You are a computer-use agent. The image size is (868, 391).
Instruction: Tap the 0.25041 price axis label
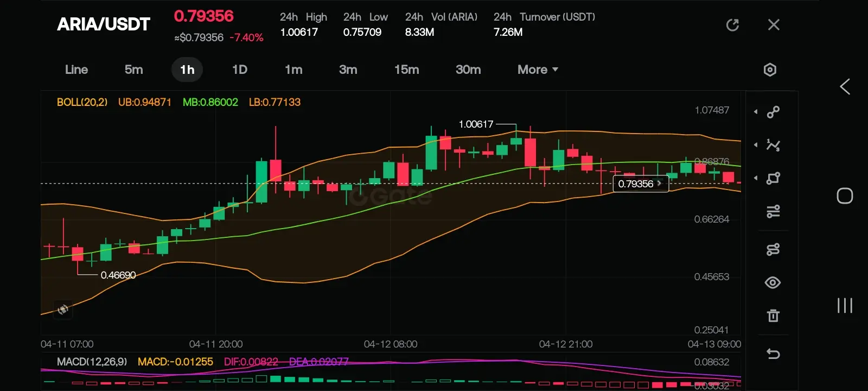[x=712, y=330]
